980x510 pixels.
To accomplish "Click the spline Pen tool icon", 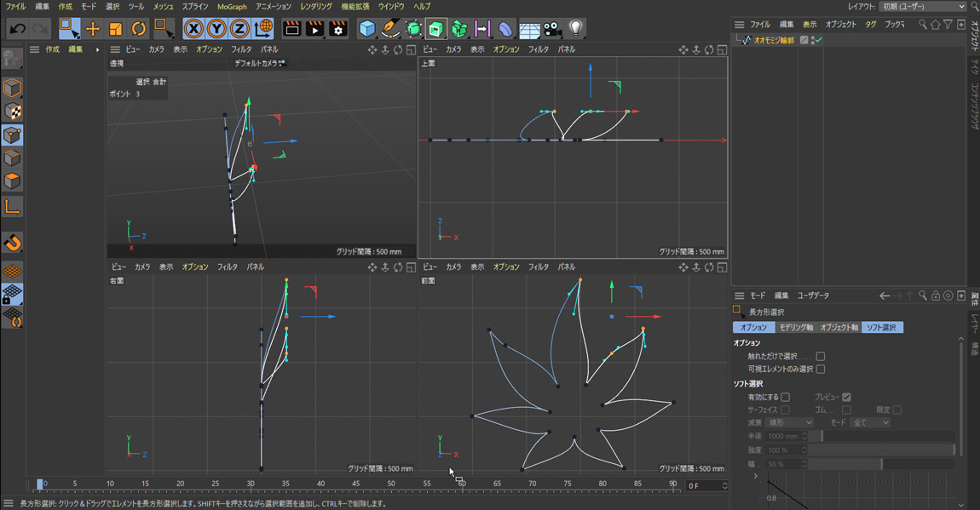I will pyautogui.click(x=389, y=29).
